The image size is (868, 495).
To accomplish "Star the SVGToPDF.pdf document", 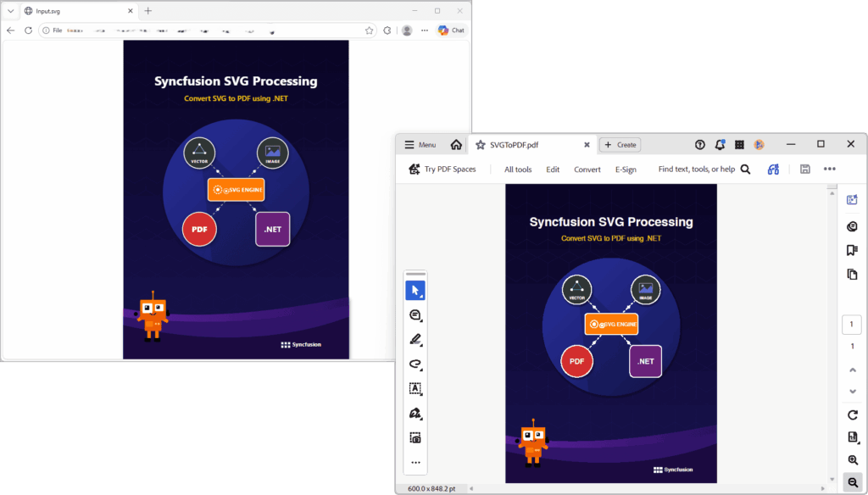I will [480, 144].
